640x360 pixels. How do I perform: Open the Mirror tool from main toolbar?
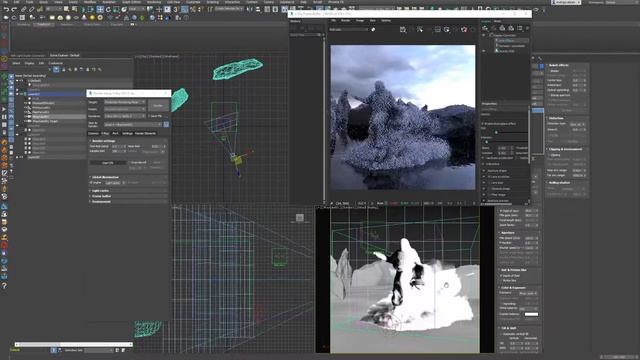point(250,9)
